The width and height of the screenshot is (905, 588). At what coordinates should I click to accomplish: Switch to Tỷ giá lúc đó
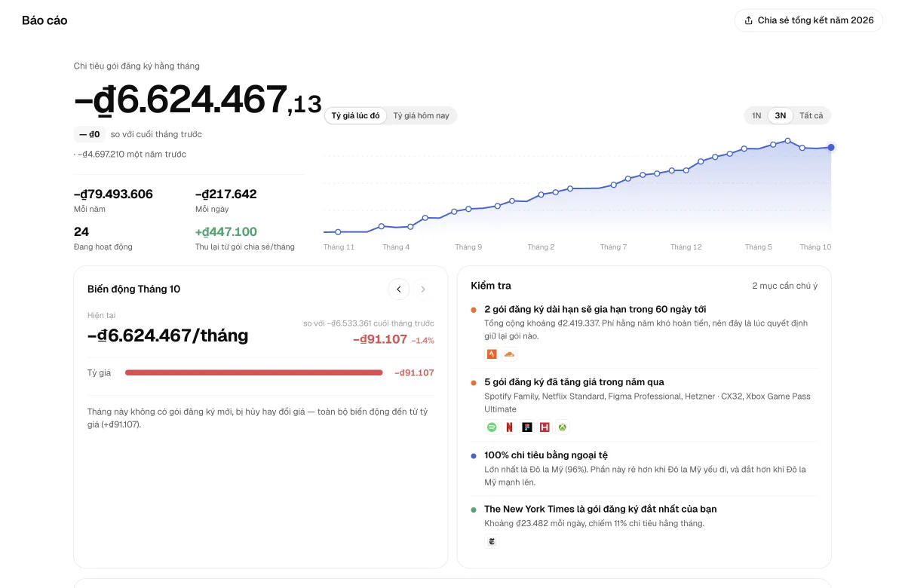click(x=356, y=115)
